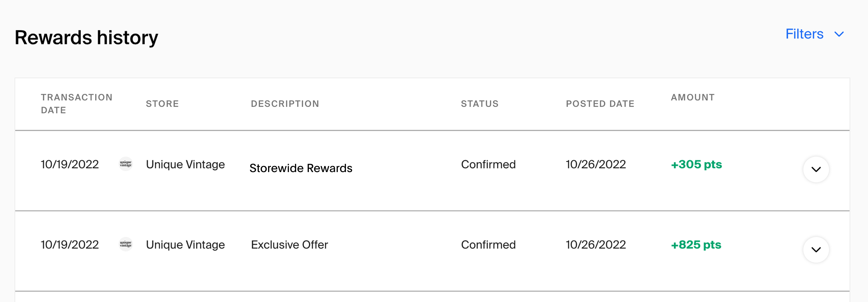Click the Status column header
868x302 pixels.
480,104
